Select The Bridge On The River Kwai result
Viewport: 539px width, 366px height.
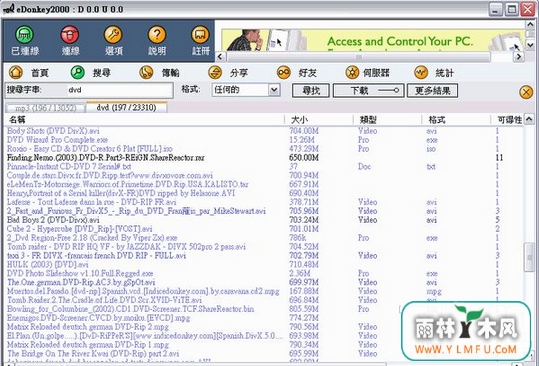93,354
